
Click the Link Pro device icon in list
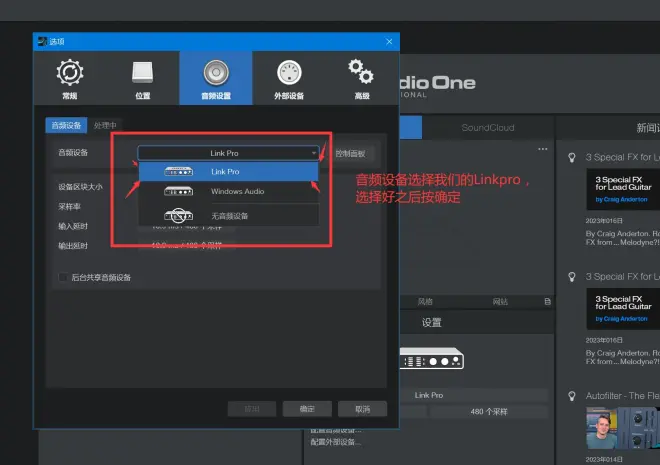(x=178, y=172)
